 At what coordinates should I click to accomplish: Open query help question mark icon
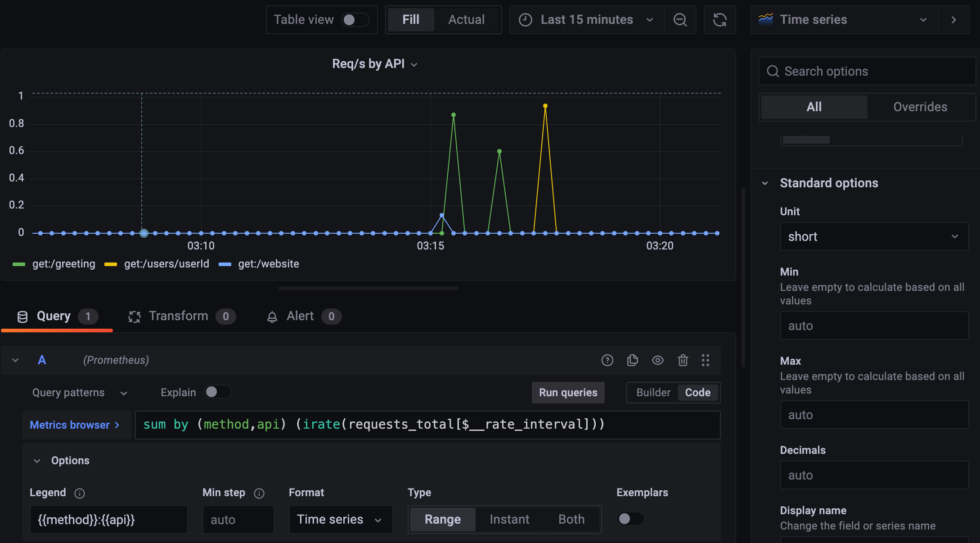point(607,360)
